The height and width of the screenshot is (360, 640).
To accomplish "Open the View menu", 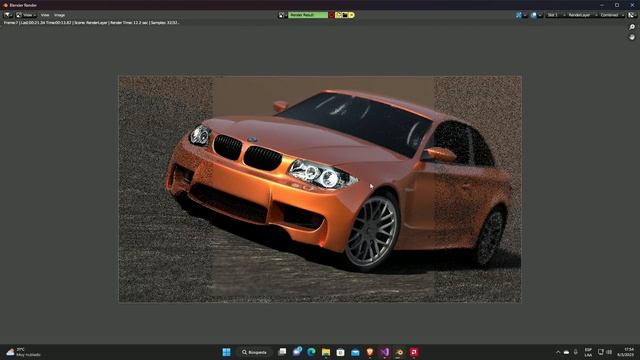I will tap(45, 15).
